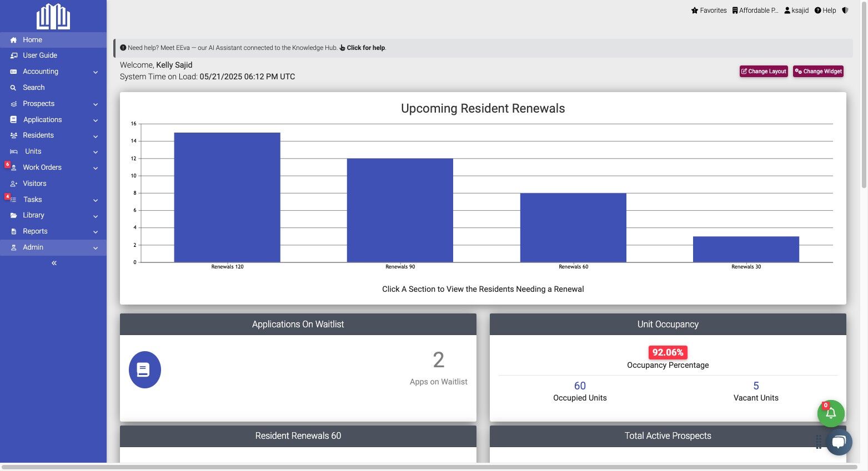Open Visitors via its sidebar icon

coord(14,184)
